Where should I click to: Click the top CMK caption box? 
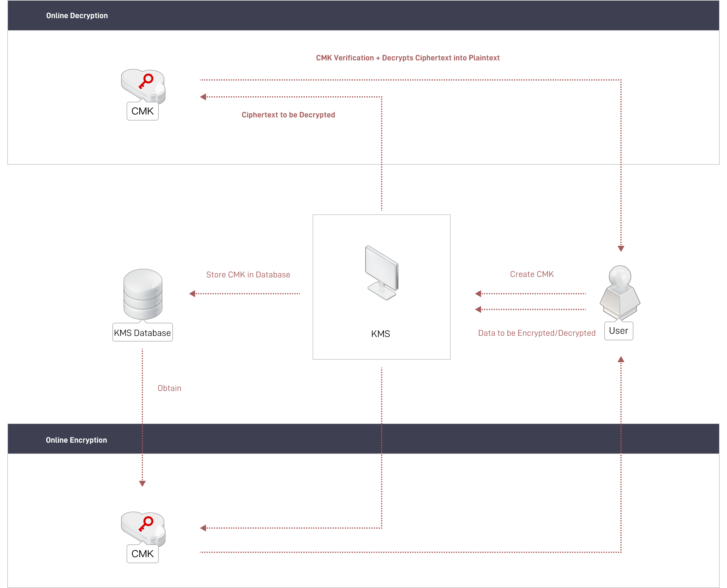click(x=142, y=111)
